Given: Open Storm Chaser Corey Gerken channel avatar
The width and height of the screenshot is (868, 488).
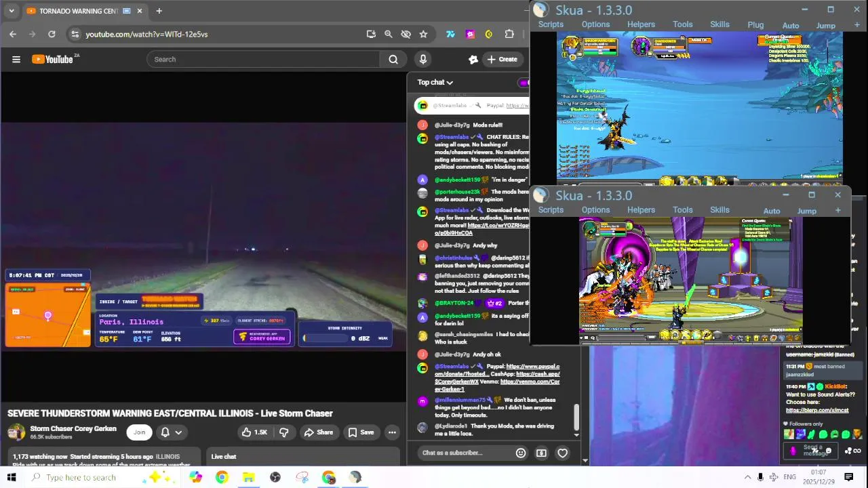Looking at the screenshot, I should 16,432.
